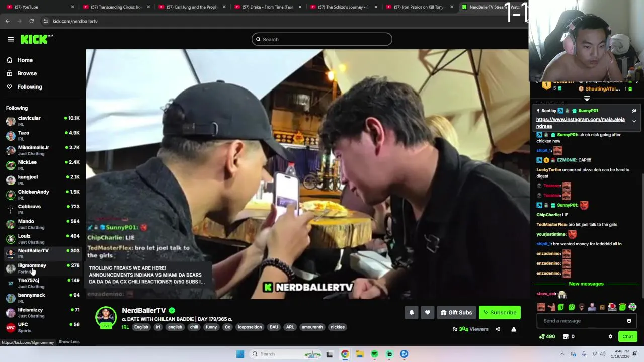Click Cobbruvs avatar in sidebar
This screenshot has height=362, width=644.
tap(11, 209)
